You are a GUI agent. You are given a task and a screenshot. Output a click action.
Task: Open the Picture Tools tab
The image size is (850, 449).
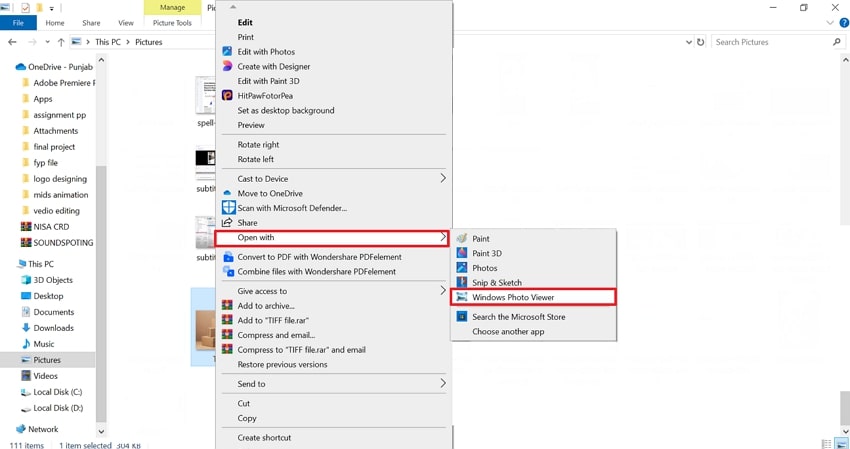(172, 23)
